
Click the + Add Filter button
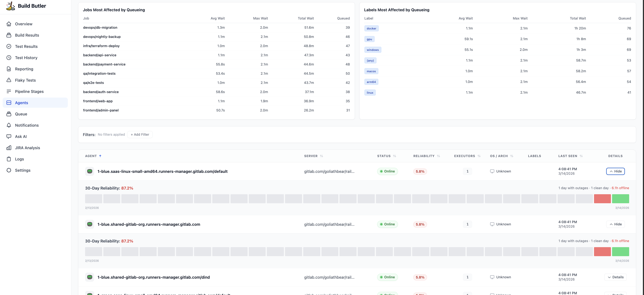(x=140, y=134)
